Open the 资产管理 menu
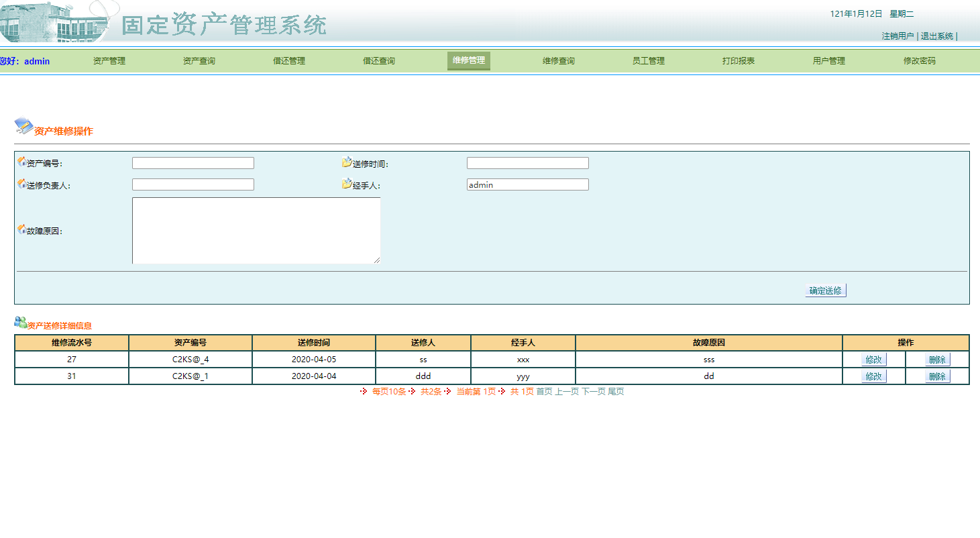The height and width of the screenshot is (538, 980). (109, 60)
